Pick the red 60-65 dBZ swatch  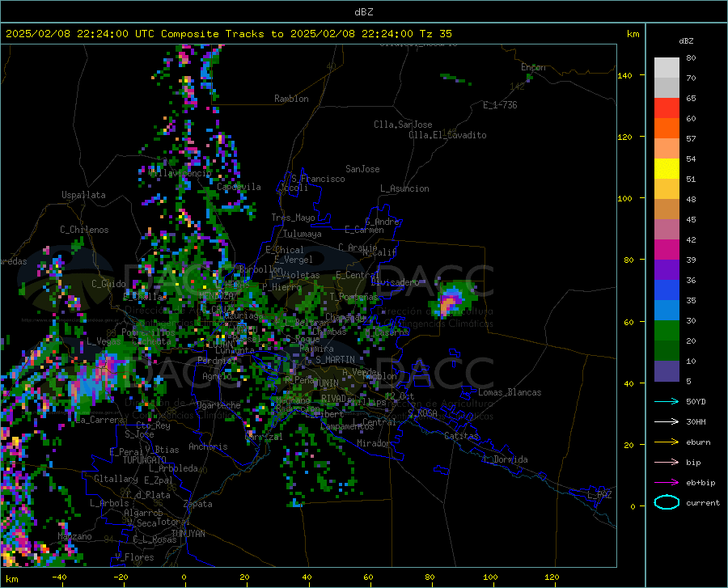[x=667, y=108]
